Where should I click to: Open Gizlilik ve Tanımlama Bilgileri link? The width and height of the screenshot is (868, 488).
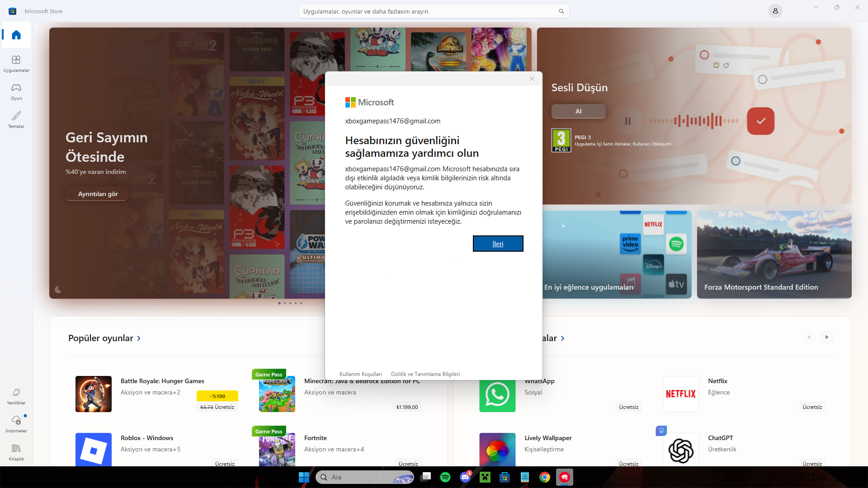tap(425, 374)
